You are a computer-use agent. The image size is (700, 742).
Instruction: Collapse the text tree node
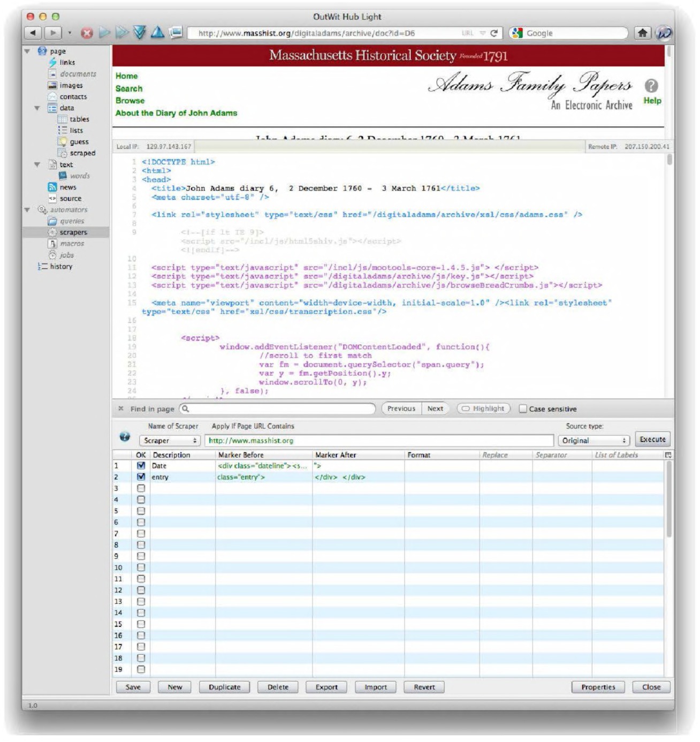(x=37, y=165)
